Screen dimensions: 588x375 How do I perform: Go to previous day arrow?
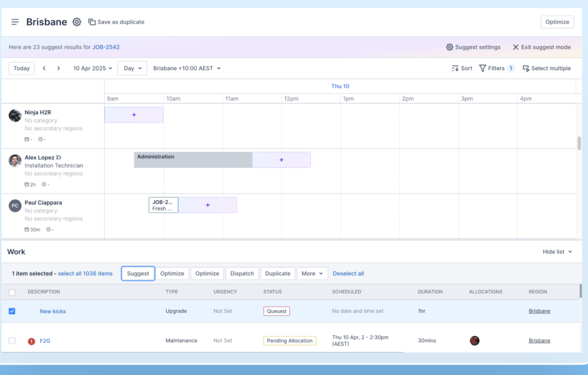click(x=44, y=68)
